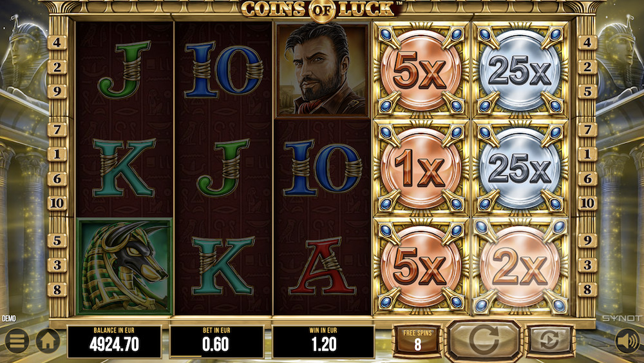Open the Bet in EUR selector
The height and width of the screenshot is (363, 644).
click(x=216, y=341)
